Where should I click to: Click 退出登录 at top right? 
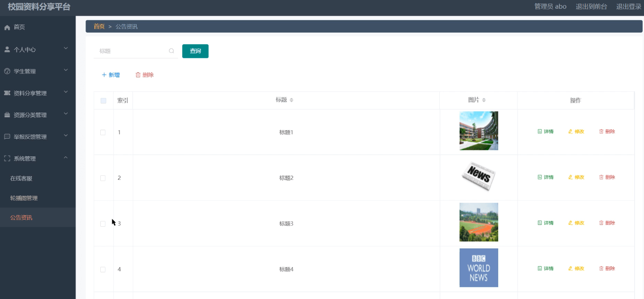(627, 6)
